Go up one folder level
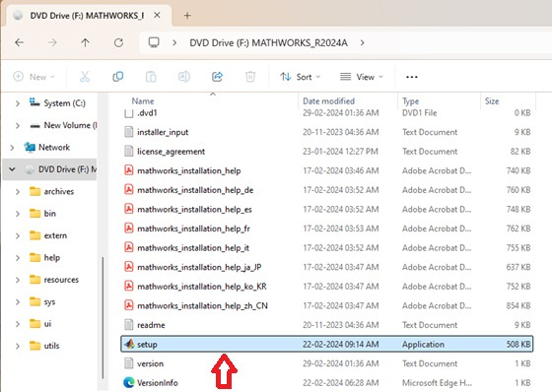 85,42
